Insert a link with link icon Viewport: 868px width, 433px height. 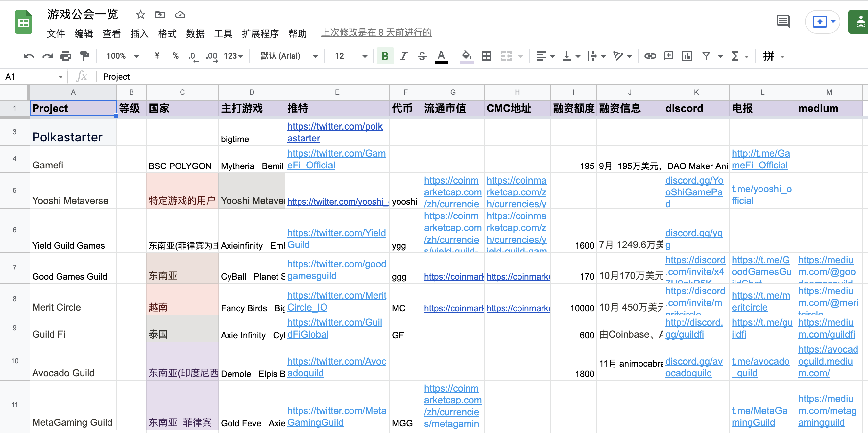(650, 56)
